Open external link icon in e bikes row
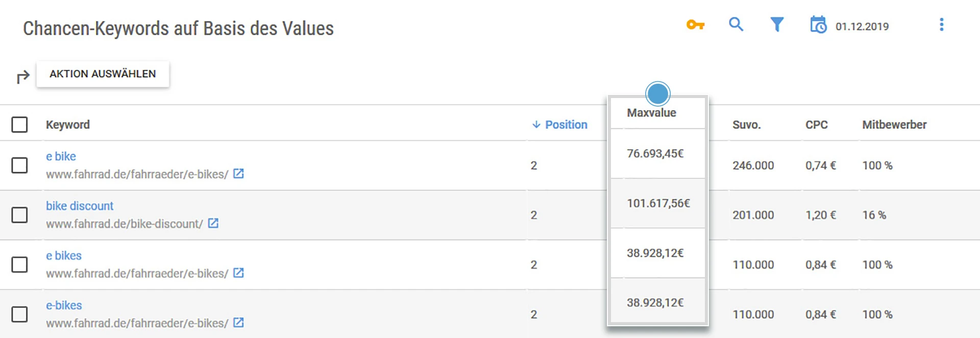Image resolution: width=980 pixels, height=338 pixels. [238, 273]
